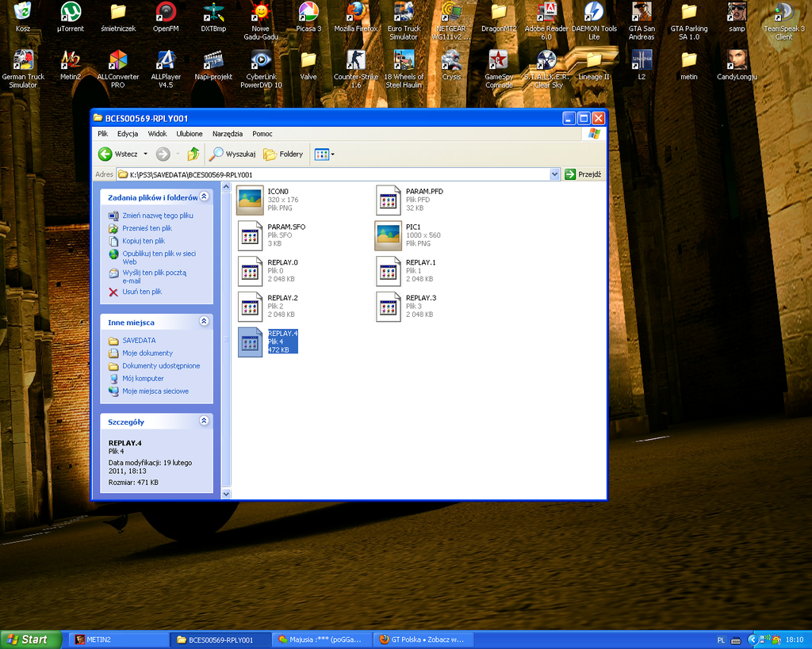Click the Up folder toolbar icon

click(x=193, y=154)
